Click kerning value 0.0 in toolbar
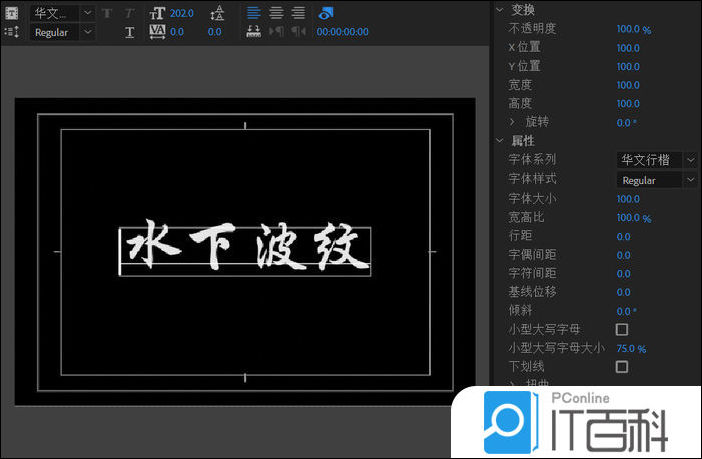 coord(177,32)
